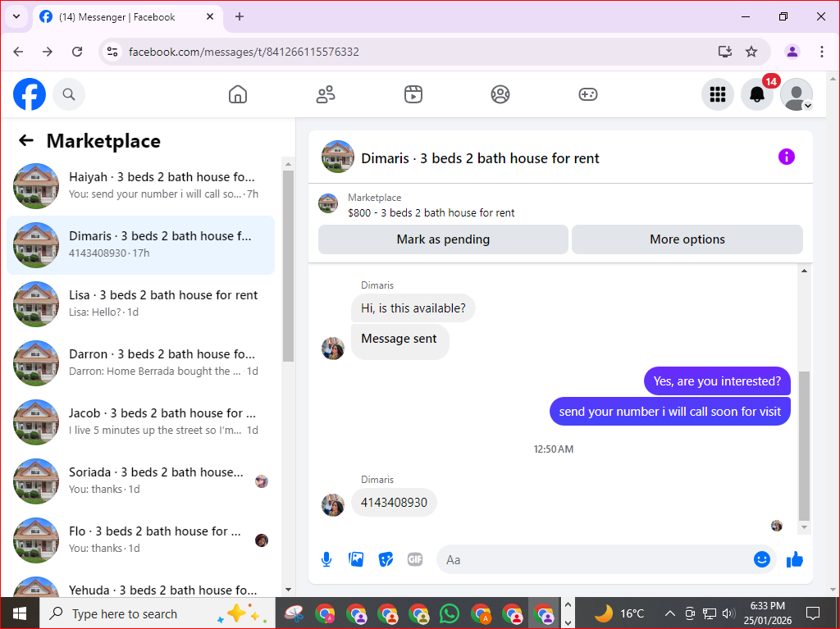The height and width of the screenshot is (629, 840).
Task: Attach a photo using the image icon
Action: click(x=356, y=559)
